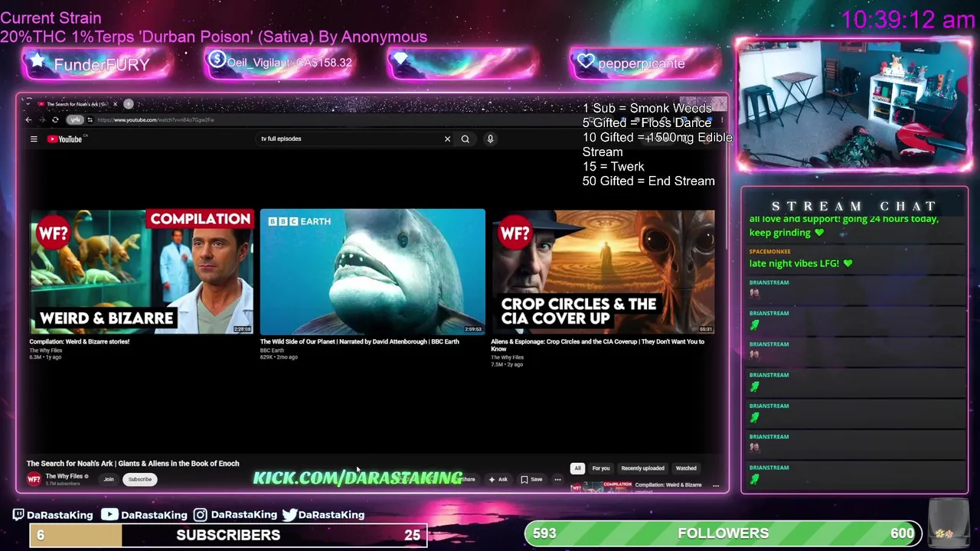
Task: Click the Instagram icon beside DaRastaKing
Action: (x=200, y=515)
